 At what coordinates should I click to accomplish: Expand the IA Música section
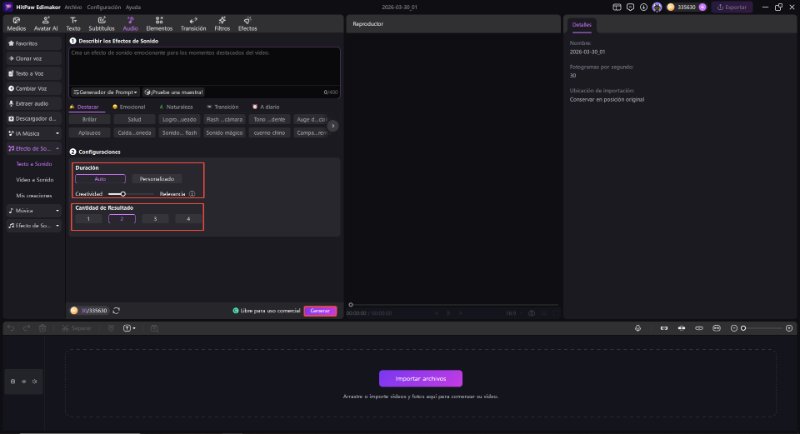33,134
